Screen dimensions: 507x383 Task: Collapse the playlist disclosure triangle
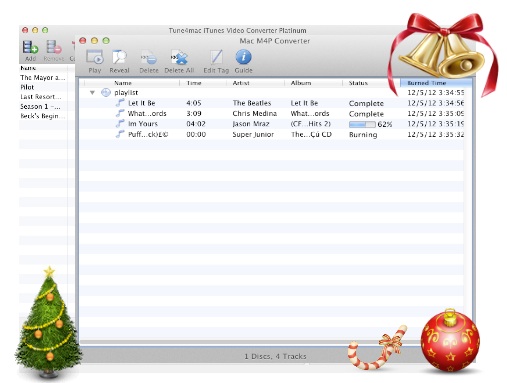point(92,93)
